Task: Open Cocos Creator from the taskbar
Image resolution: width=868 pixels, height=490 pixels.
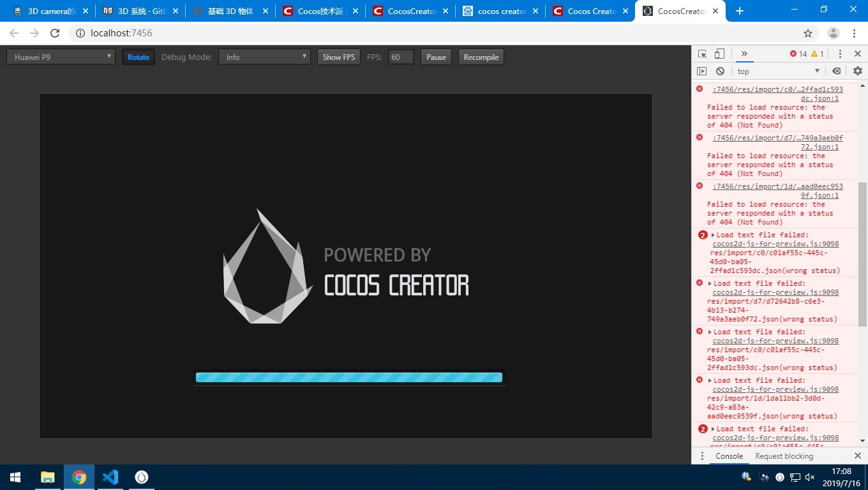Action: tap(142, 477)
